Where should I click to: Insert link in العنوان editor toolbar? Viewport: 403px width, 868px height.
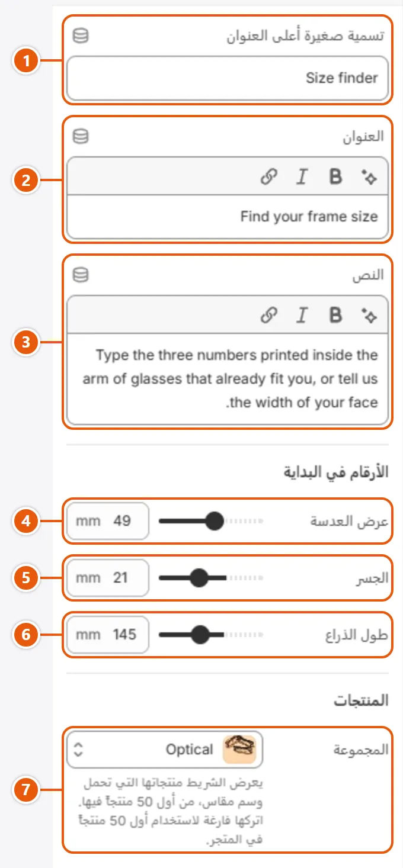[269, 176]
